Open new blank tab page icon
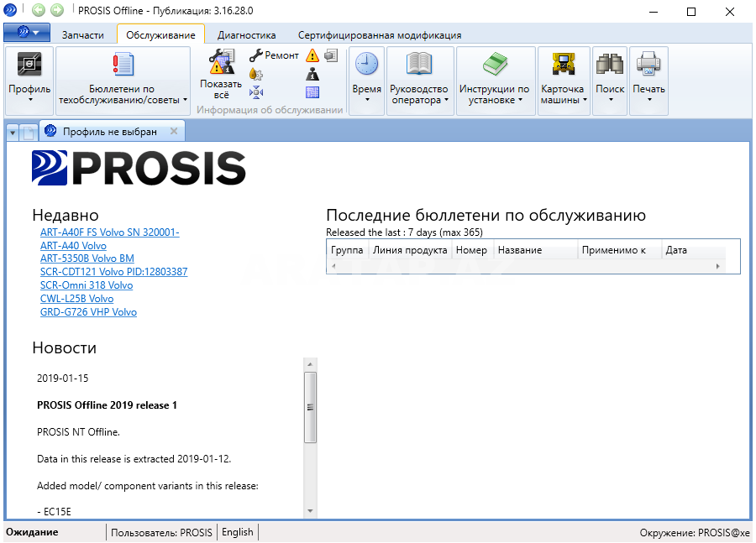This screenshot has height=543, width=756. click(29, 132)
